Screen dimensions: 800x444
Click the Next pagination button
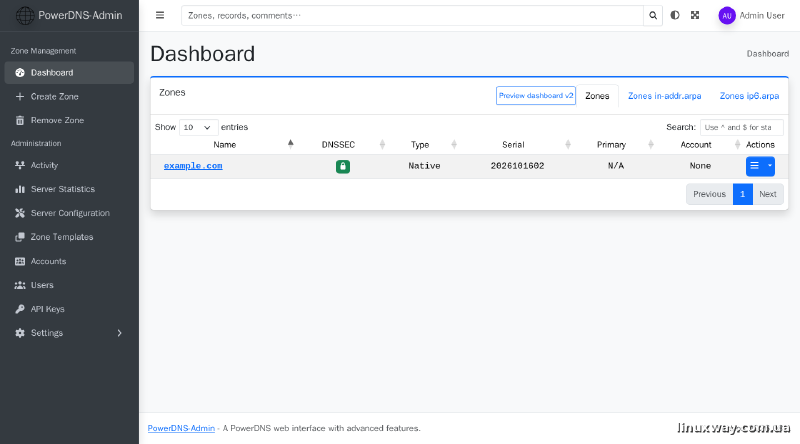(x=768, y=194)
